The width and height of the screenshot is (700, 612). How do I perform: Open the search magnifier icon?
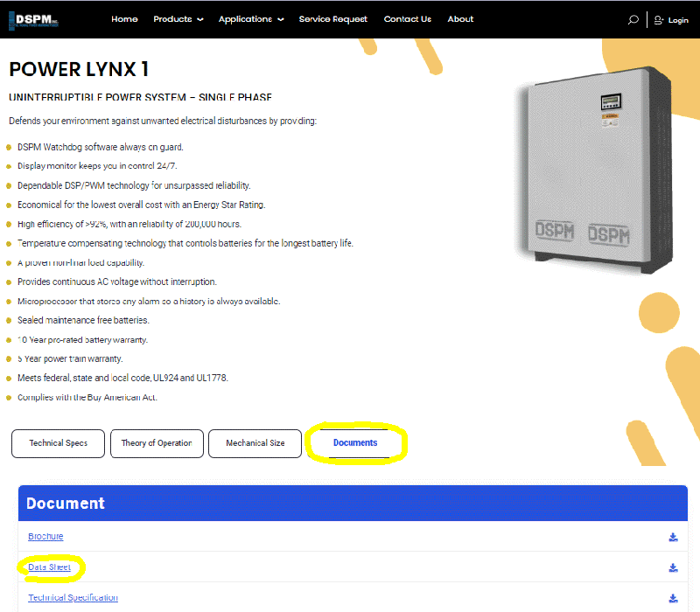(633, 19)
